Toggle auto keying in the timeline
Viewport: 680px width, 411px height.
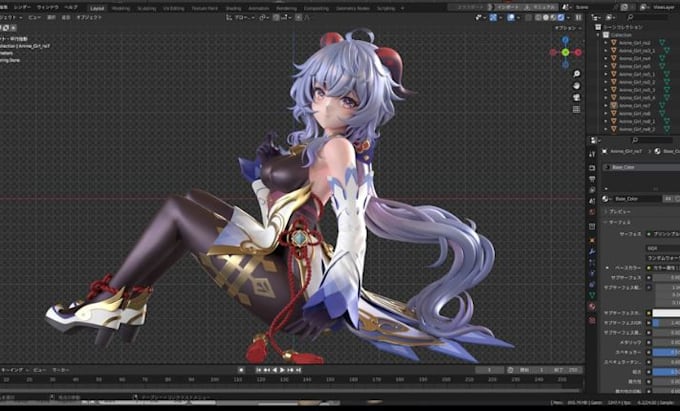pos(241,370)
